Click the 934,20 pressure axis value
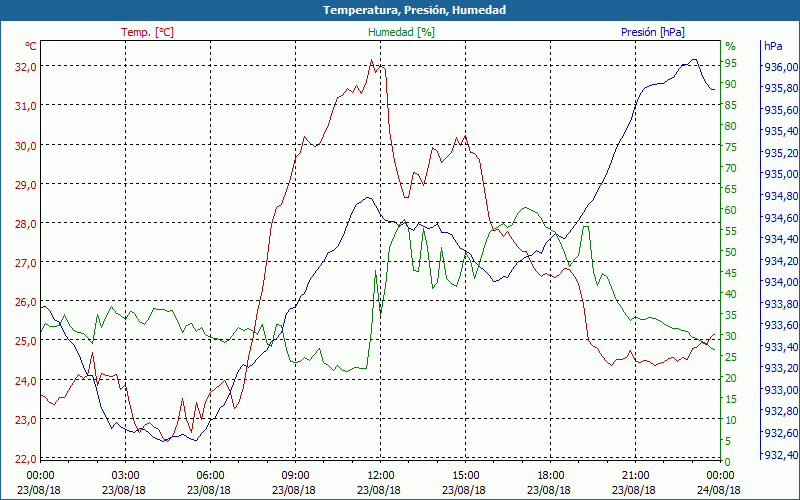 pos(781,261)
